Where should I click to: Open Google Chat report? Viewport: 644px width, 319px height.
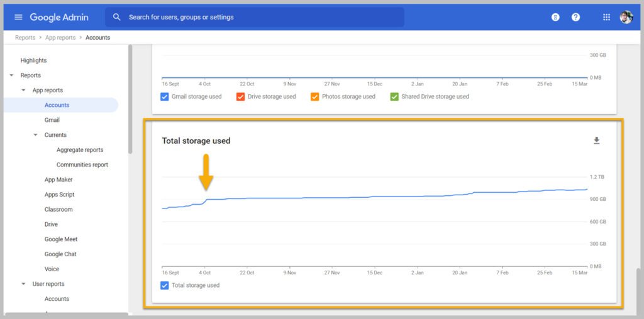click(60, 254)
